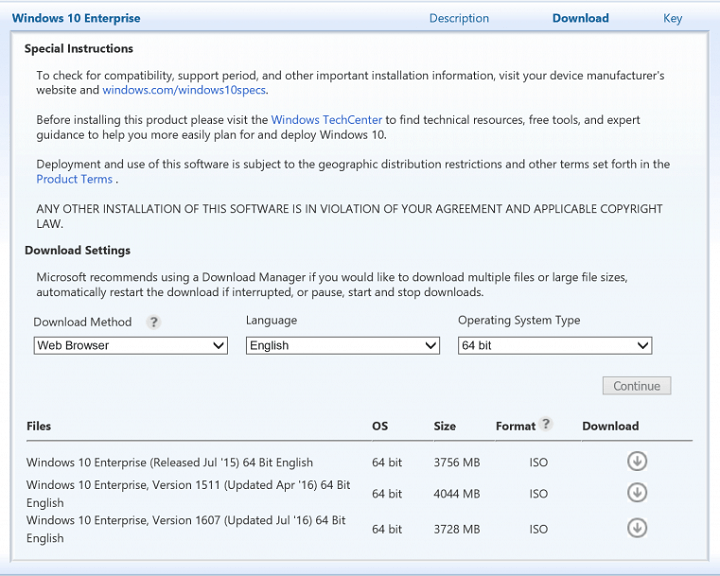Click the Download Method label
Viewport: 720px width, 576px height.
click(x=83, y=322)
